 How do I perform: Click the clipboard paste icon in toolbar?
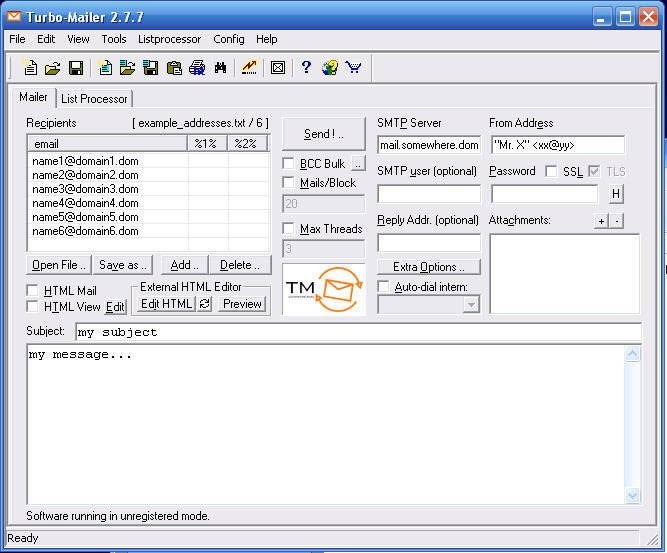pyautogui.click(x=174, y=68)
